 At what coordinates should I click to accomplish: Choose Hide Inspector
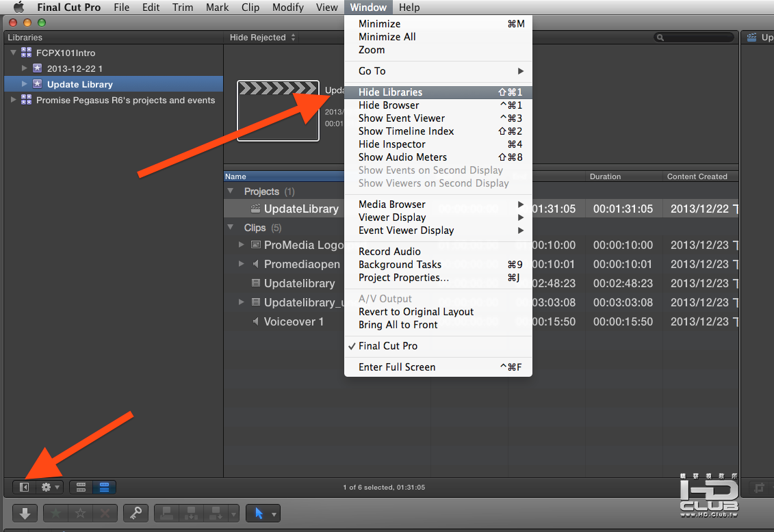pos(438,144)
